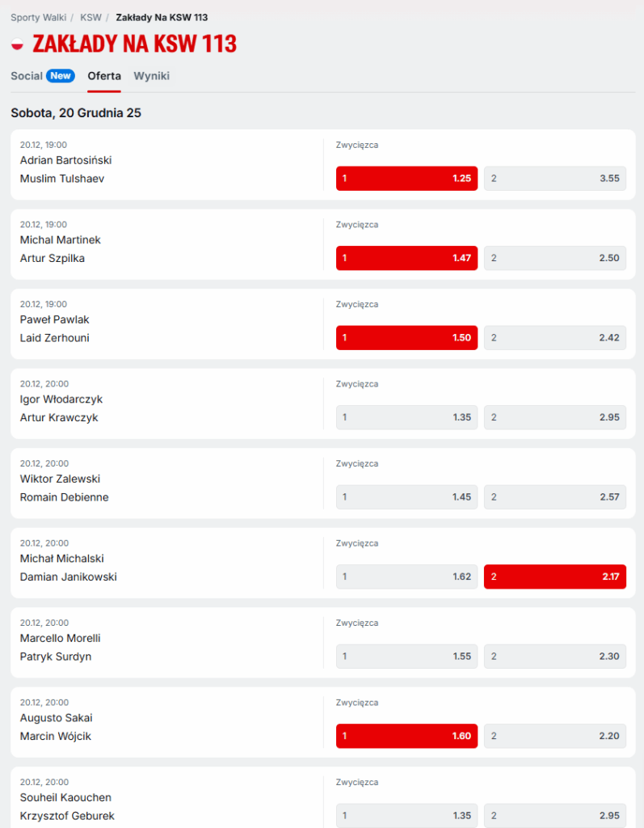Choose the 2.57 odds on Romain Debienne
Screen dimensions: 644x828
554,496
